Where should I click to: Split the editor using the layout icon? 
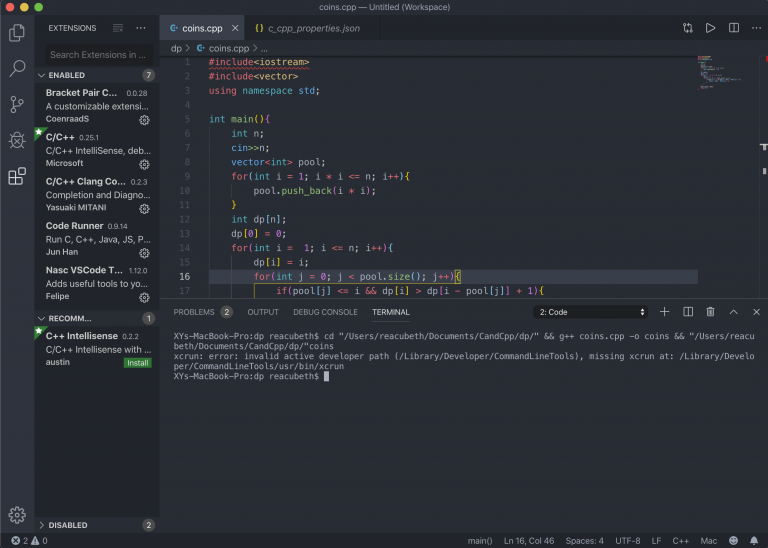pyautogui.click(x=734, y=28)
